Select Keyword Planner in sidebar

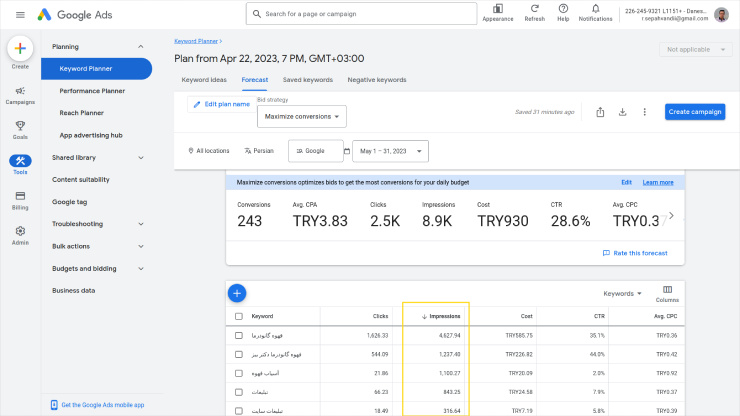pos(96,69)
